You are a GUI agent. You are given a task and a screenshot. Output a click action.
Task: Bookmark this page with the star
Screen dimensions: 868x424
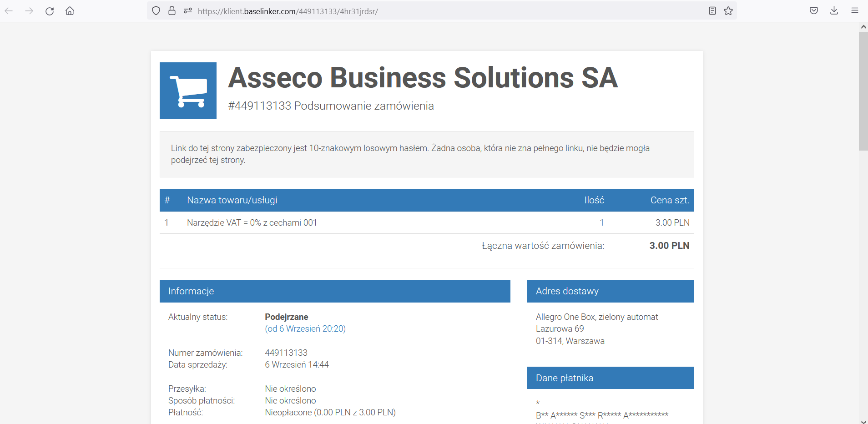[x=728, y=11]
